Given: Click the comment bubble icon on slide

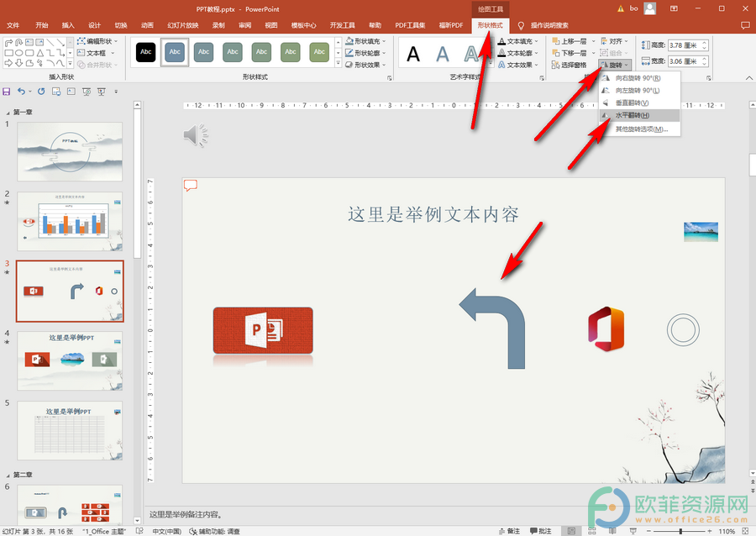Looking at the screenshot, I should point(191,185).
